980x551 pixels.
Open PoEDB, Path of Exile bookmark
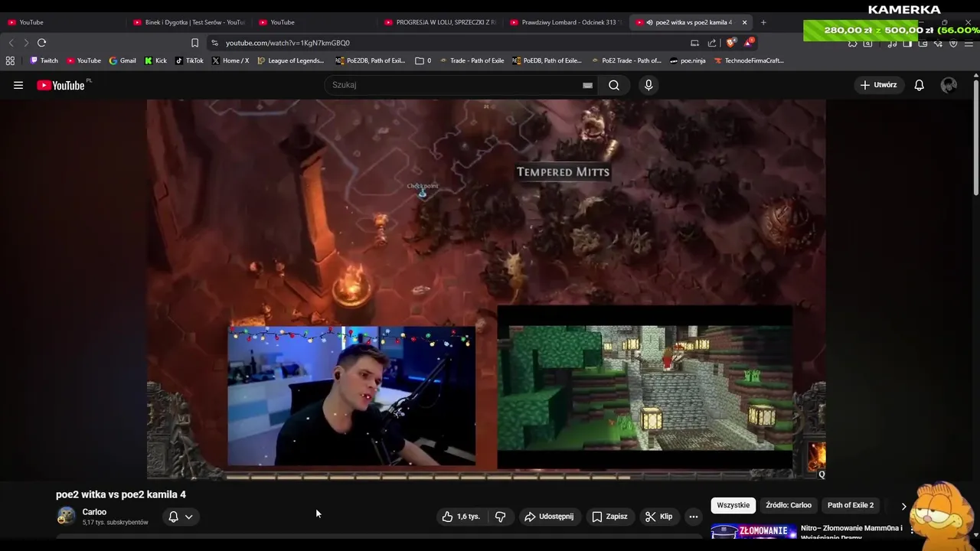pyautogui.click(x=547, y=60)
